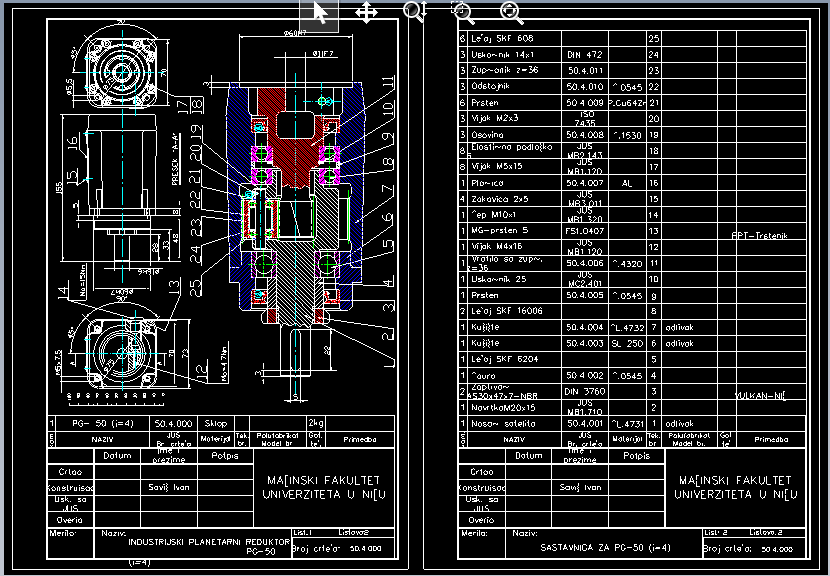
Task: Select the 'DIN 472' standard cell
Action: [x=584, y=55]
